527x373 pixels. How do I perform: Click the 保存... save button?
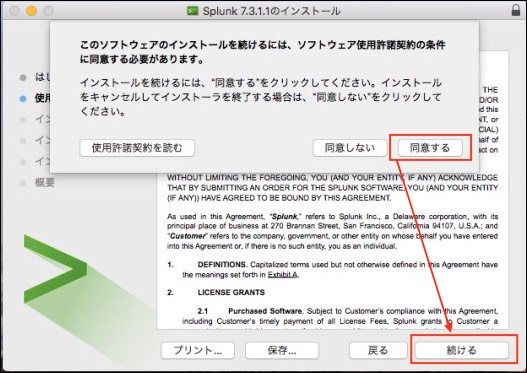pyautogui.click(x=282, y=350)
